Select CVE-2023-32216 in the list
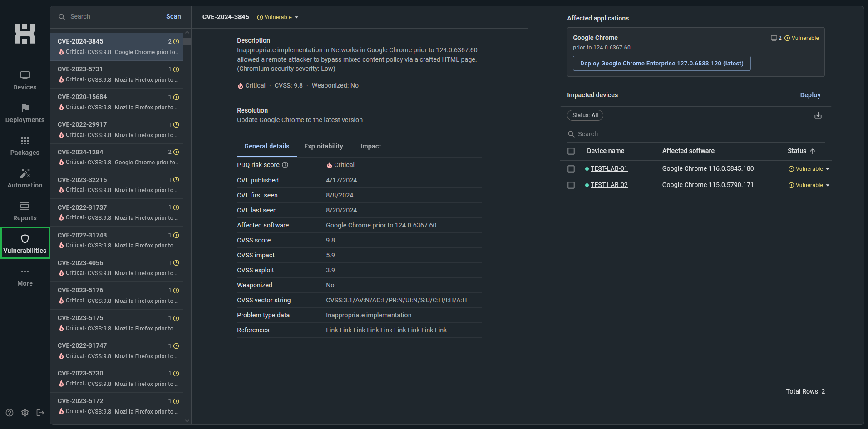 [117, 185]
